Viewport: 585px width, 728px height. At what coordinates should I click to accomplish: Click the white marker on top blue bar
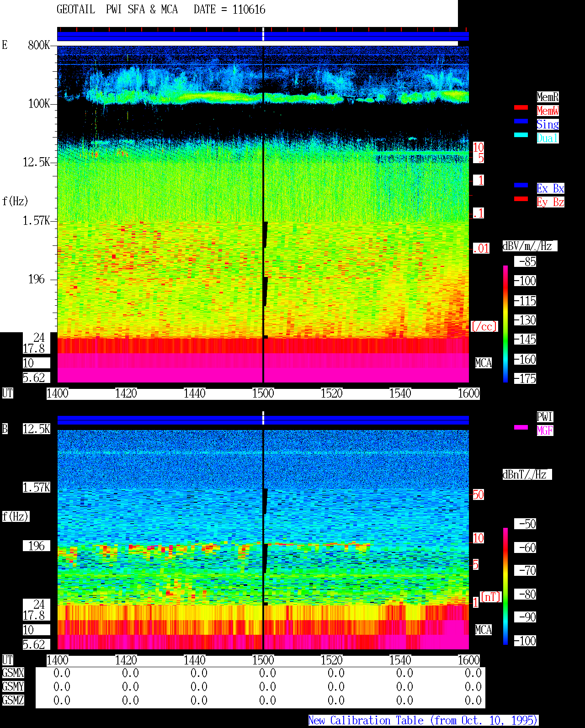coord(263,34)
